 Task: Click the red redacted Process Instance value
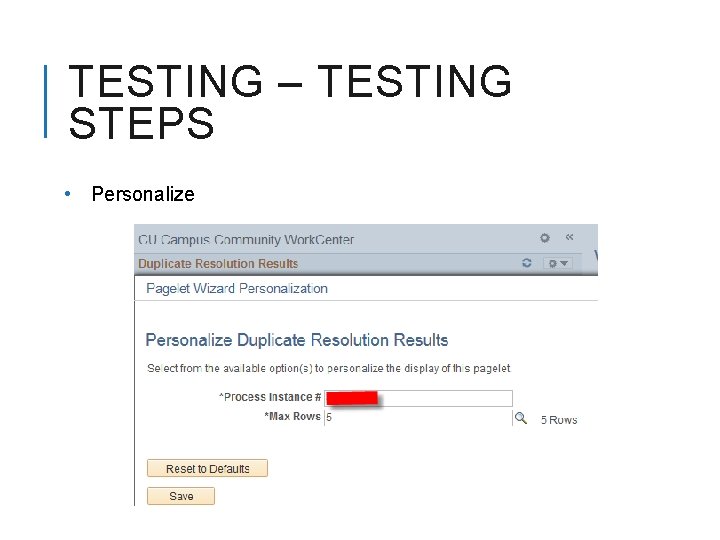pos(352,398)
